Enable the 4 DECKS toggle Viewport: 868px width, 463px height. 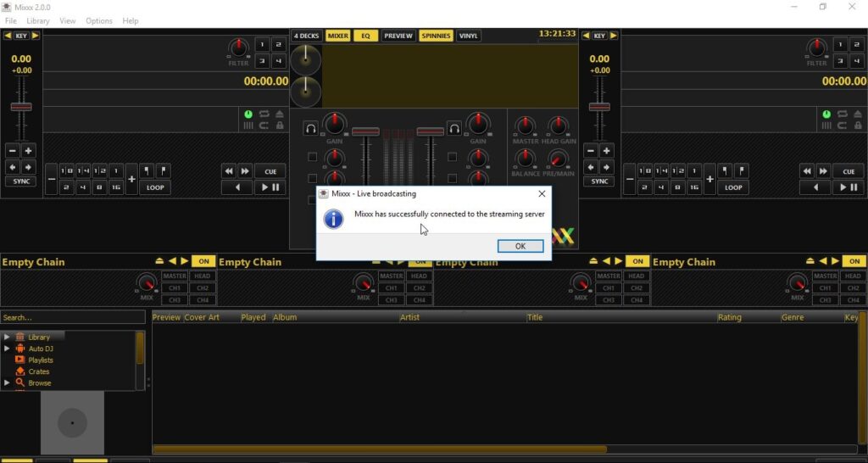click(306, 36)
